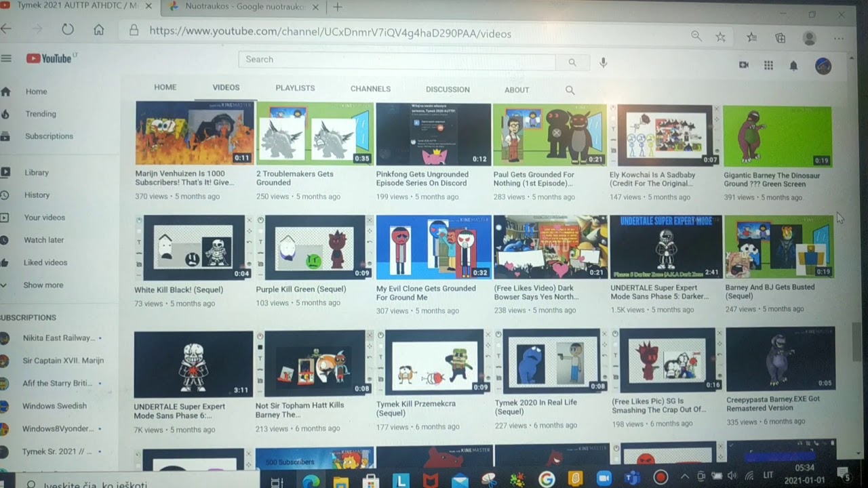The image size is (868, 488).
Task: Switch to the PLAYLISTS channel tab
Action: tap(295, 88)
